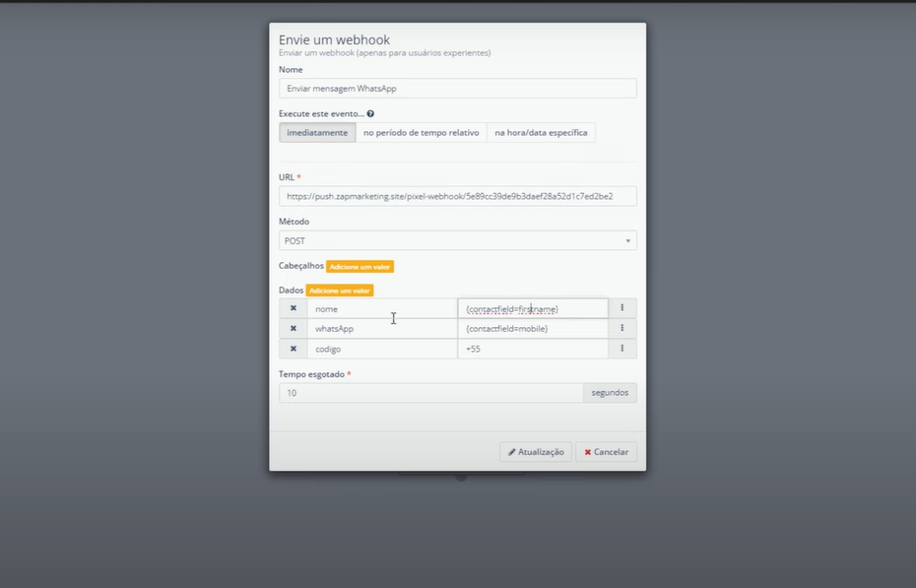Focus the +55 value field
The image size is (916, 588).
pyautogui.click(x=533, y=349)
